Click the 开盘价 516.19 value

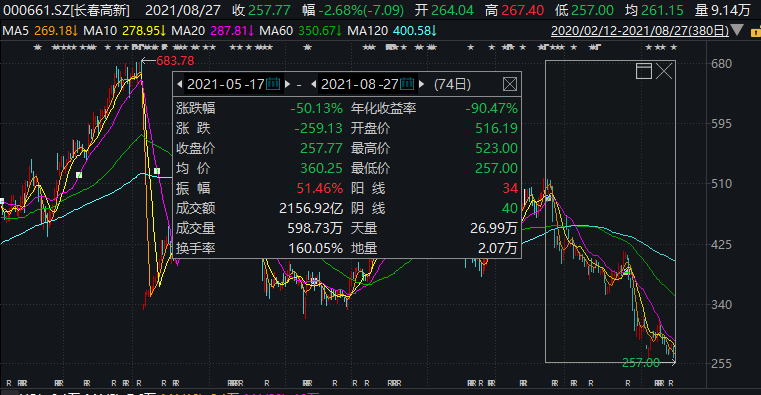pyautogui.click(x=496, y=128)
